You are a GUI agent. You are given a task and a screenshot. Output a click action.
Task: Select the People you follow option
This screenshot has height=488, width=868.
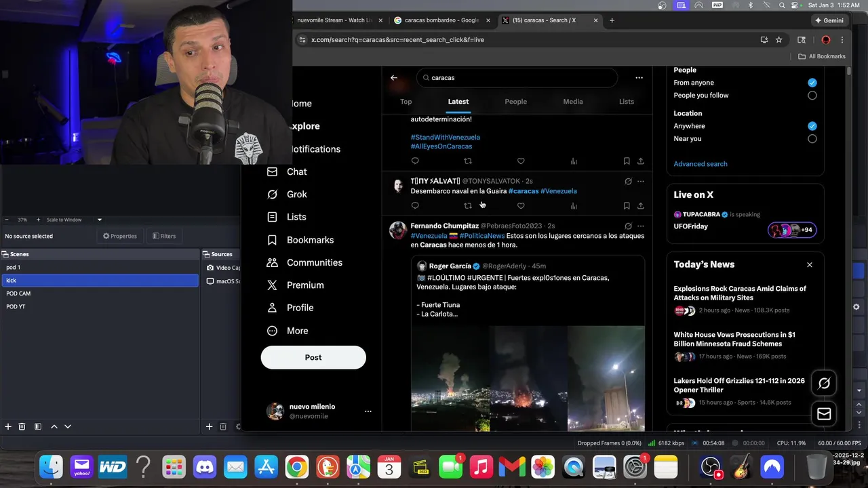tap(812, 96)
